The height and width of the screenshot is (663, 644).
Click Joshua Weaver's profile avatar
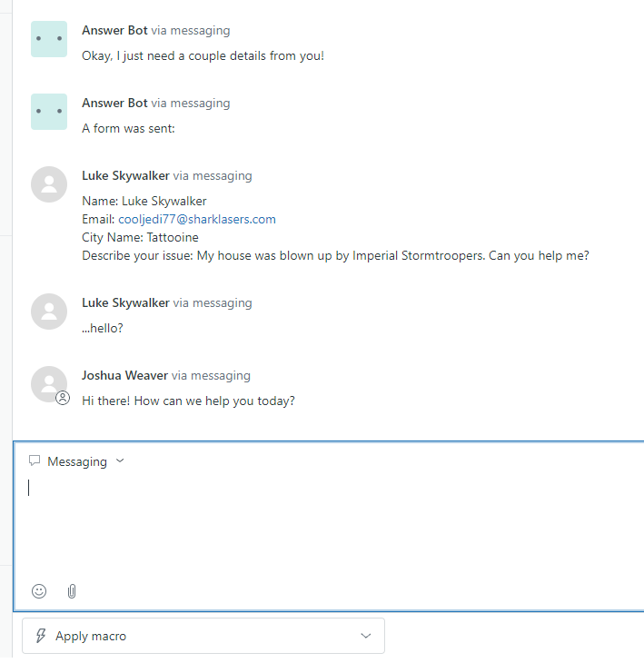(48, 383)
